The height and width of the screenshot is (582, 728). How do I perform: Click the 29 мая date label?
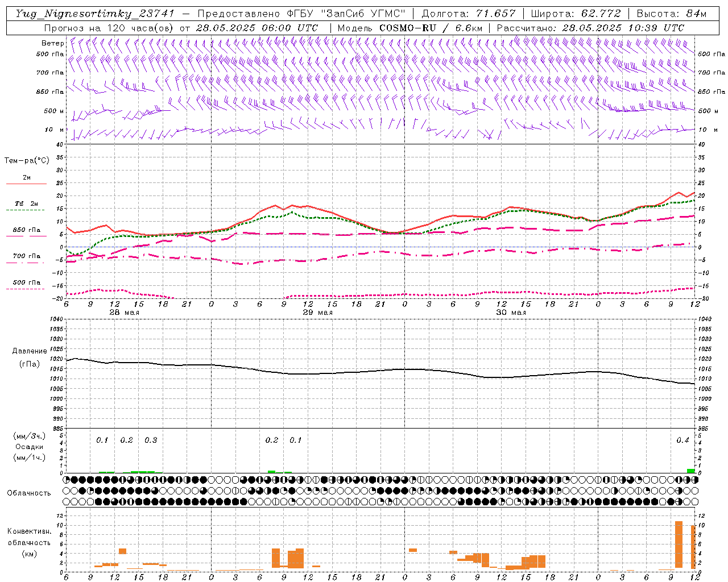pos(317,313)
